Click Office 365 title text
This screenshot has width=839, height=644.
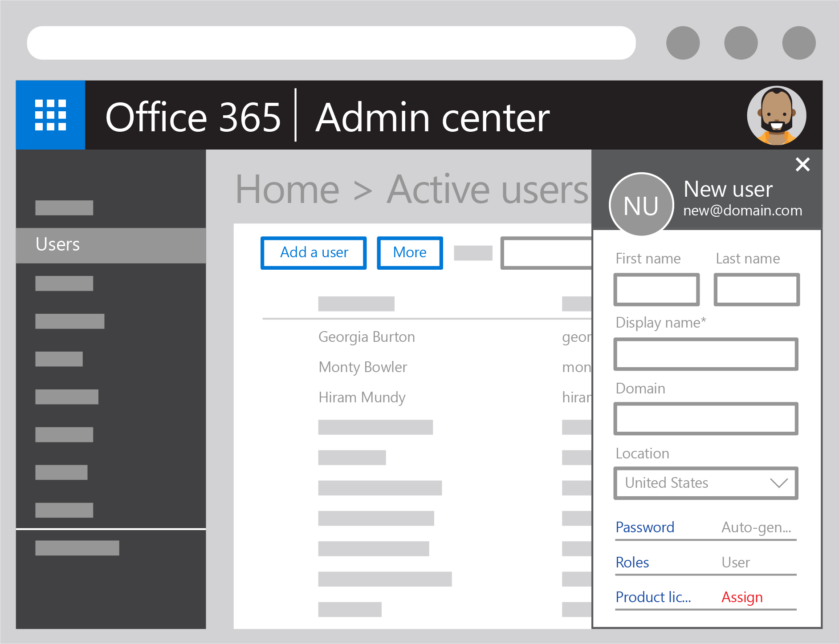click(193, 117)
